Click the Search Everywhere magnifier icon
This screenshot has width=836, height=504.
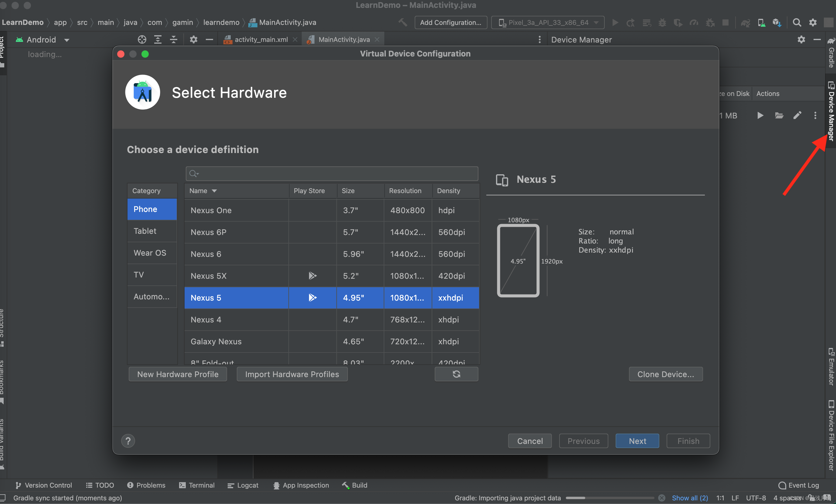(797, 22)
